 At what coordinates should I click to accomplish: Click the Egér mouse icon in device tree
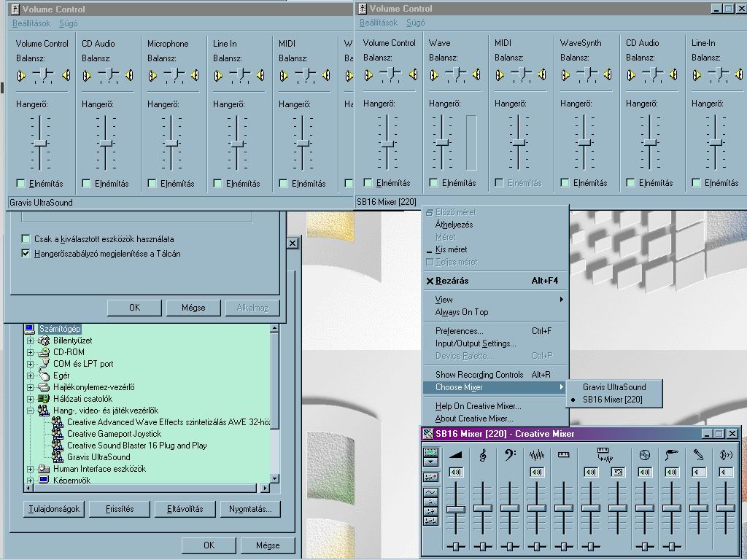tap(44, 376)
